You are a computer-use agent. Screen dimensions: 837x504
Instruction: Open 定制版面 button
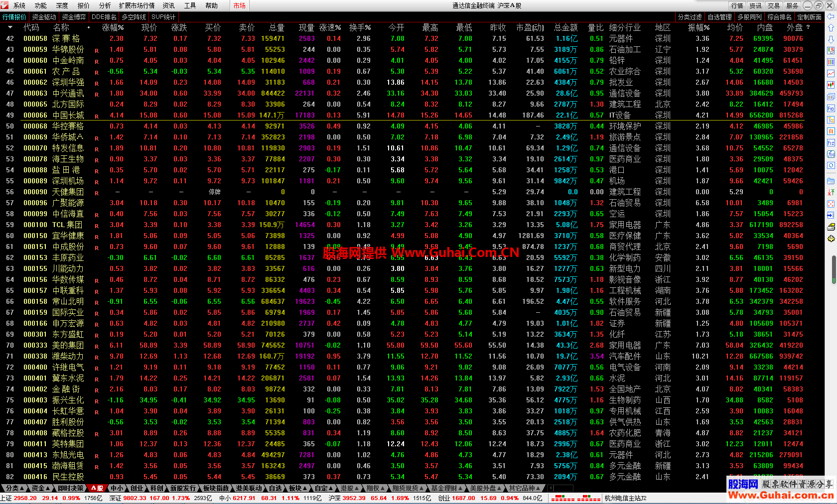(x=810, y=17)
